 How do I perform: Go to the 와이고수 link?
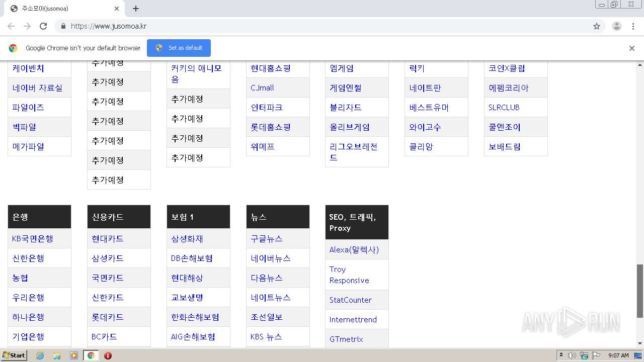pos(425,127)
